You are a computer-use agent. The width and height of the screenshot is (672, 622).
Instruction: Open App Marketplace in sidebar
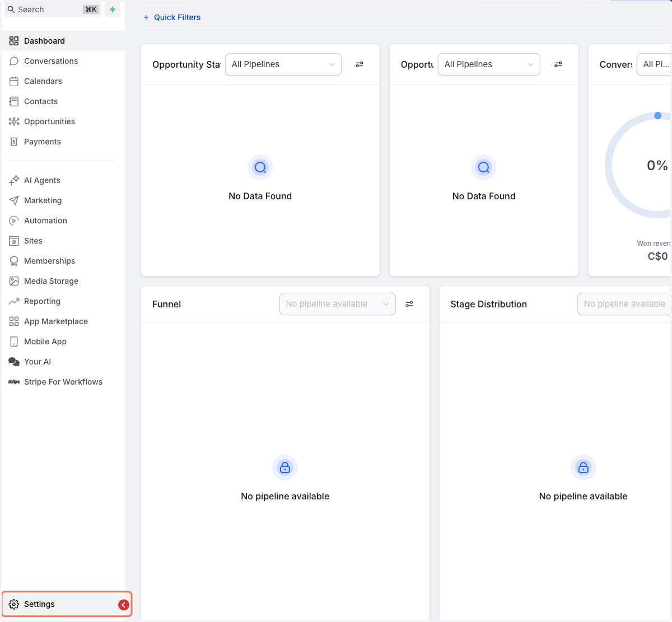63,321
